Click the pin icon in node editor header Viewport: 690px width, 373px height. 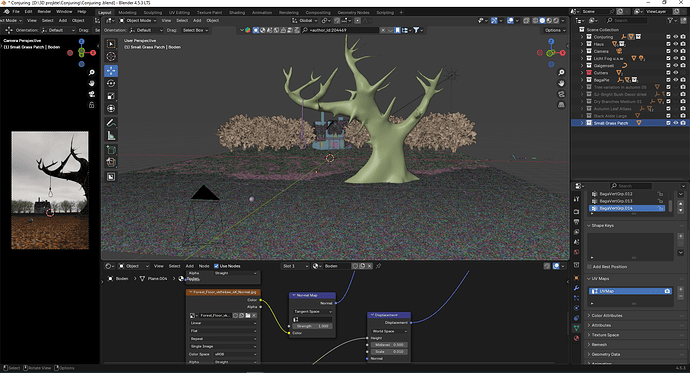[x=378, y=266]
